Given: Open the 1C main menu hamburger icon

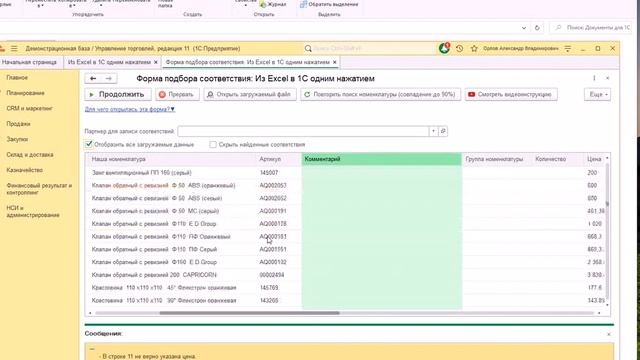Looking at the screenshot, I should tap(14, 49).
